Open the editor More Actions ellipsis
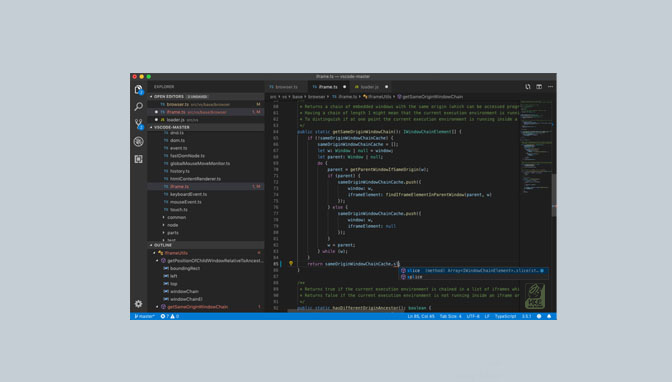Viewport: 672px width, 382px height. point(550,87)
